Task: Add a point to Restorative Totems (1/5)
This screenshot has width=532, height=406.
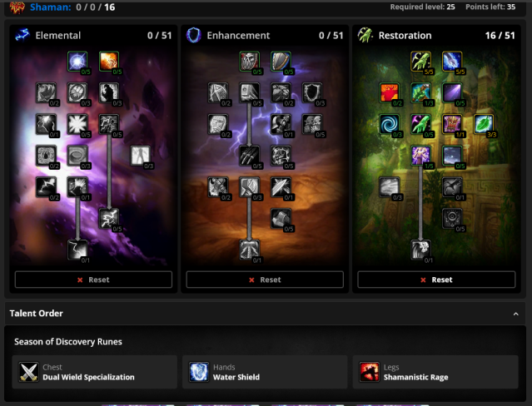Action: 420,156
